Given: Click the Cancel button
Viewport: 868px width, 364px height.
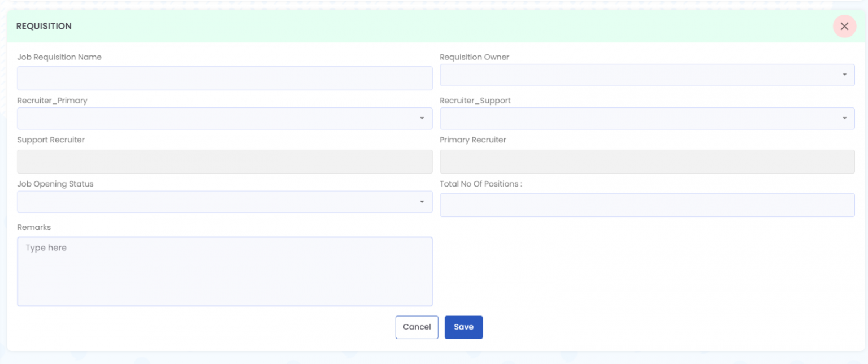Looking at the screenshot, I should click(x=416, y=327).
